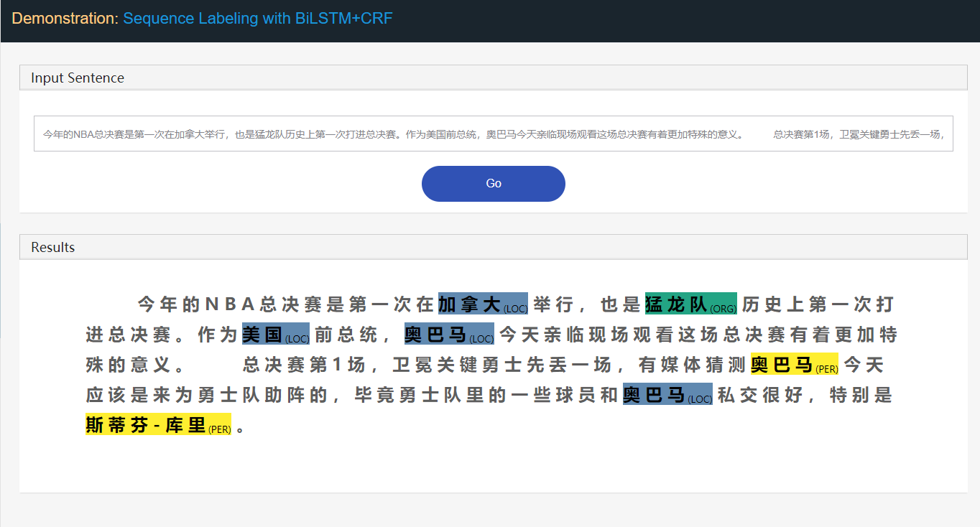
Task: Select the first 奥巴马 LOC entity
Action: (437, 334)
